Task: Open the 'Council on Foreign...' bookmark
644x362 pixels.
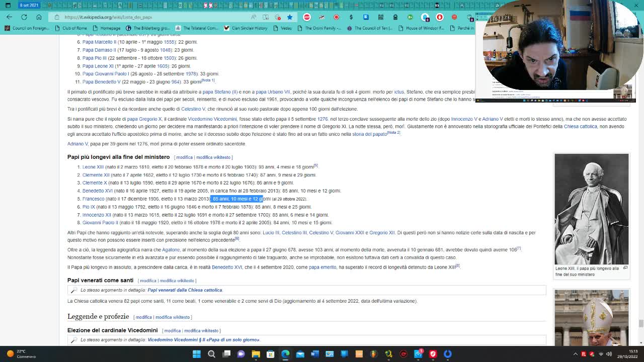Action: [27, 28]
